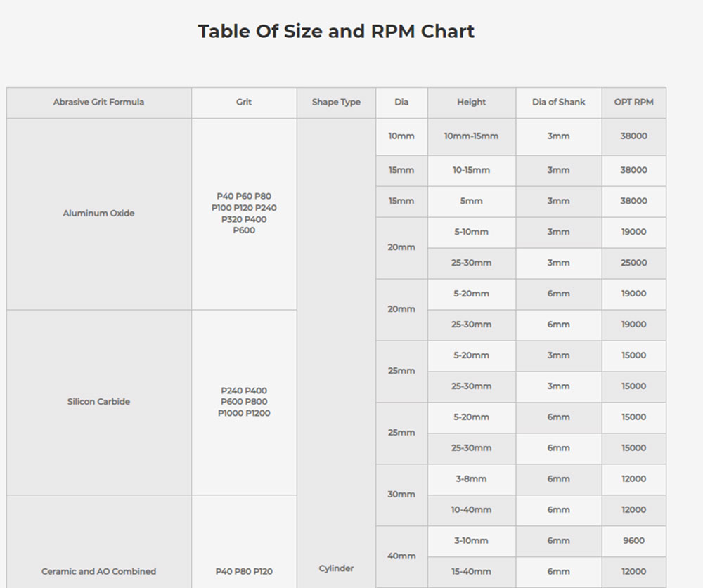Select the Cylinder shape type cell
Screen dimensions: 703x588
coord(337,568)
